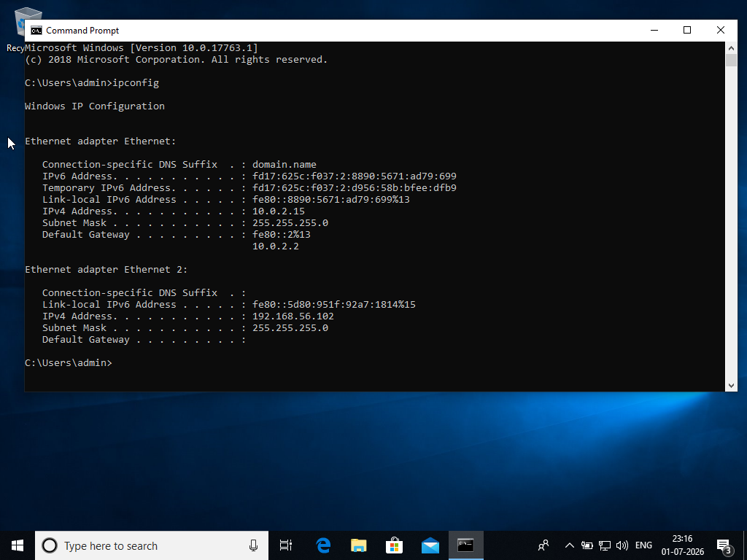The image size is (747, 560).
Task: Open File Explorer from the taskbar
Action: (x=359, y=545)
